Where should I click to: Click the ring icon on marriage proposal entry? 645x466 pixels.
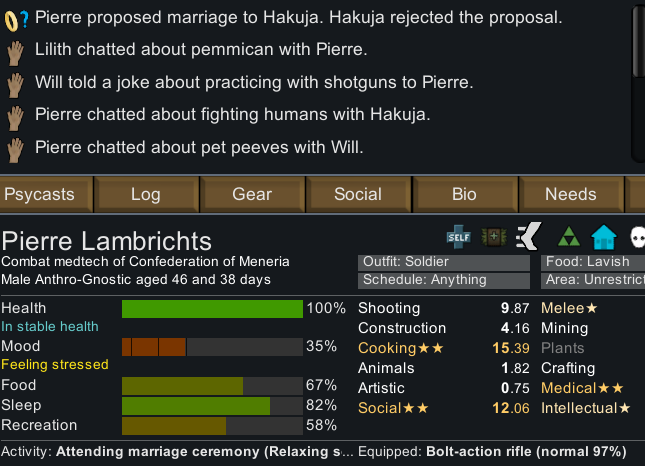pos(14,19)
